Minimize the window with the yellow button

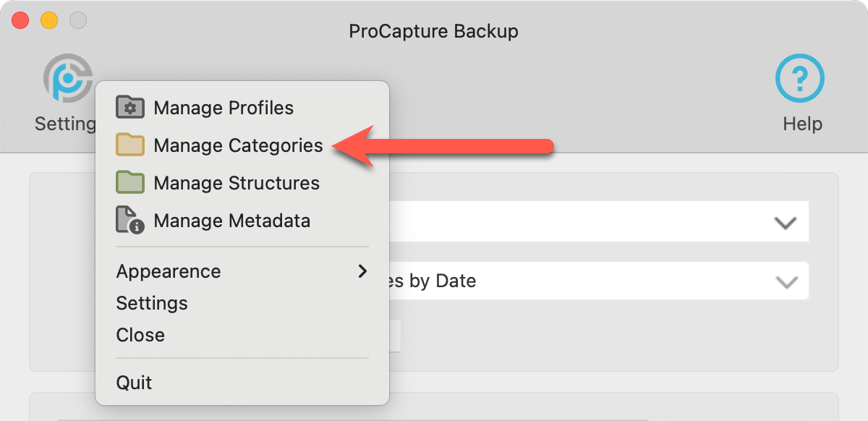[x=48, y=20]
